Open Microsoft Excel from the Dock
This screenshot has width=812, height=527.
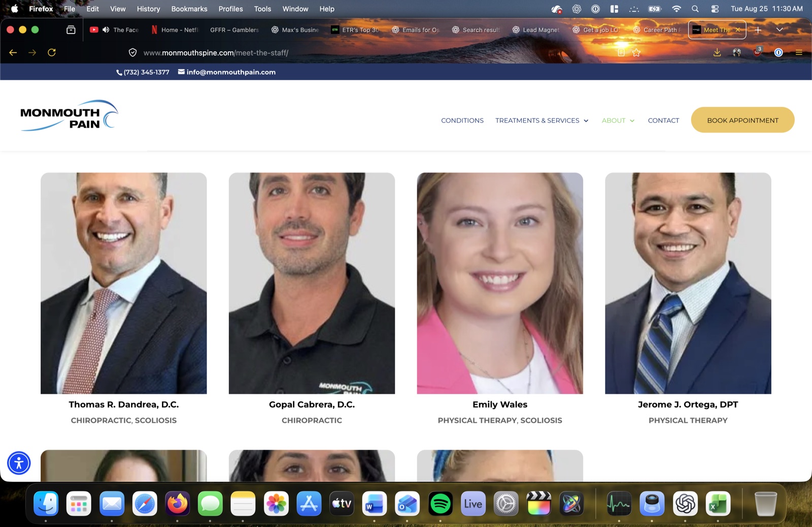click(718, 504)
